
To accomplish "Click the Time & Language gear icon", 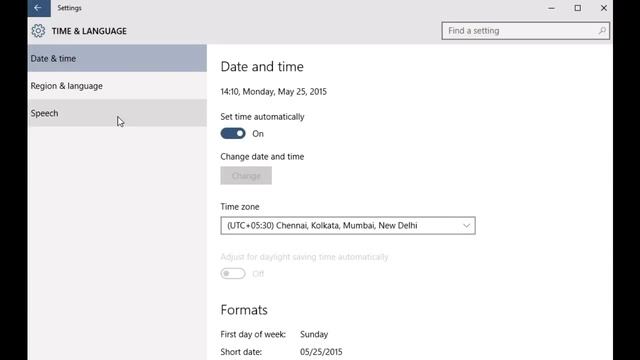I will tap(38, 31).
